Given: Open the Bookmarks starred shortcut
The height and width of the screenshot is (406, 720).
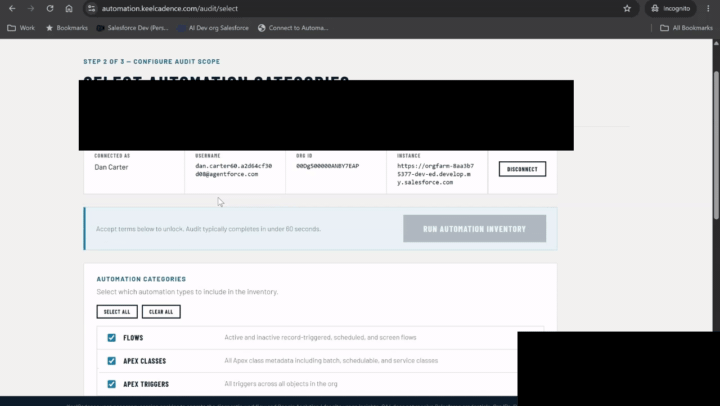Looking at the screenshot, I should tap(67, 28).
